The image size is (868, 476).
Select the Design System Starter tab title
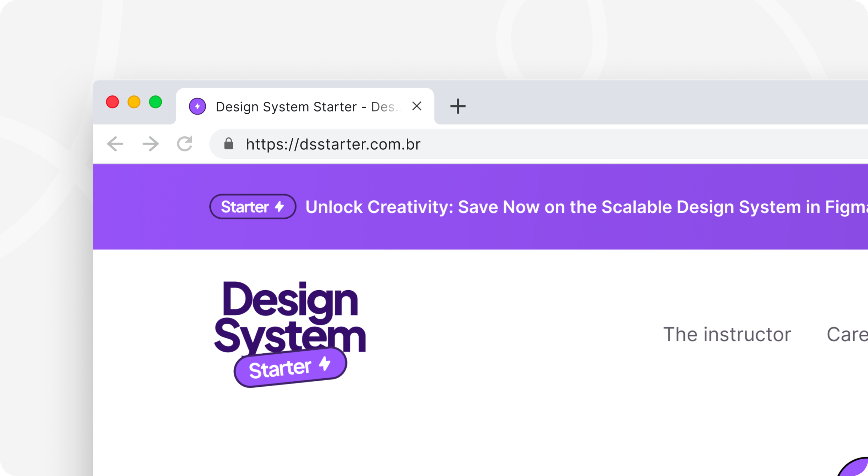point(308,107)
